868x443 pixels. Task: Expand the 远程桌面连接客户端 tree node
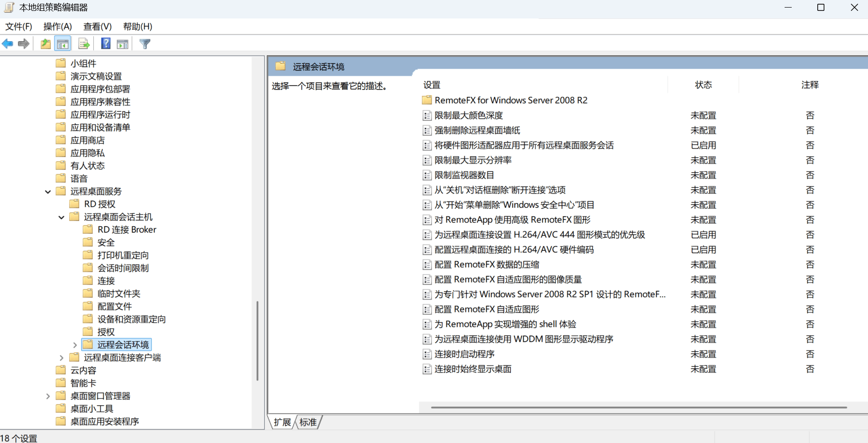(62, 358)
